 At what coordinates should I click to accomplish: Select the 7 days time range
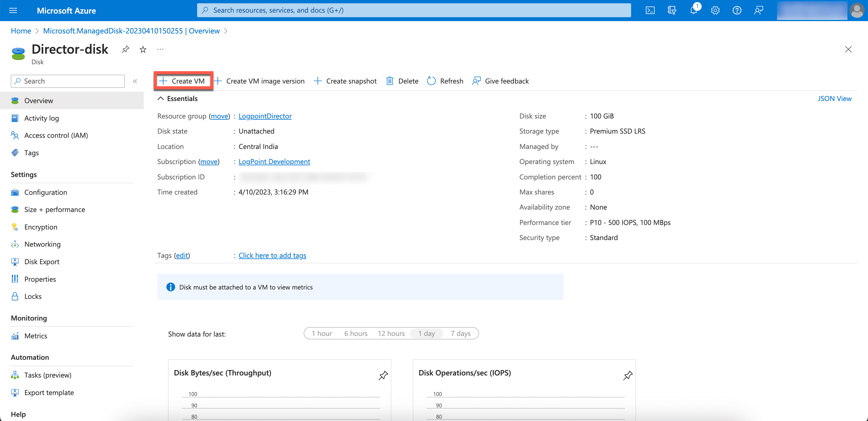(461, 333)
